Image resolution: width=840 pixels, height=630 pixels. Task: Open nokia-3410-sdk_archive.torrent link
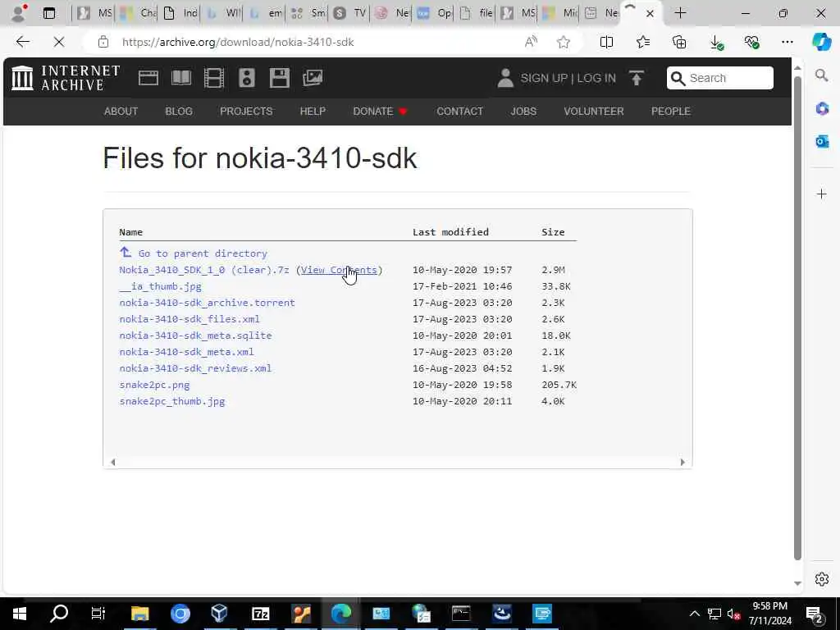(x=208, y=303)
